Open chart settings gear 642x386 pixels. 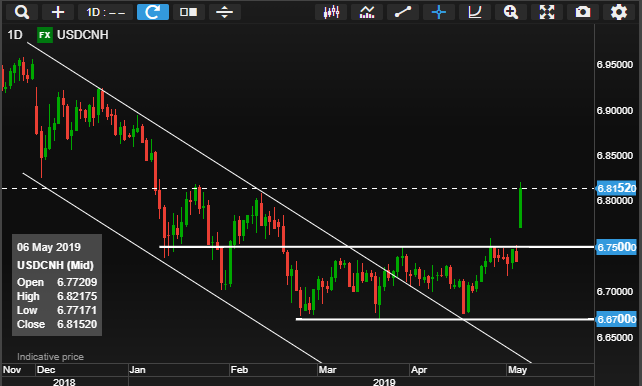(x=619, y=12)
